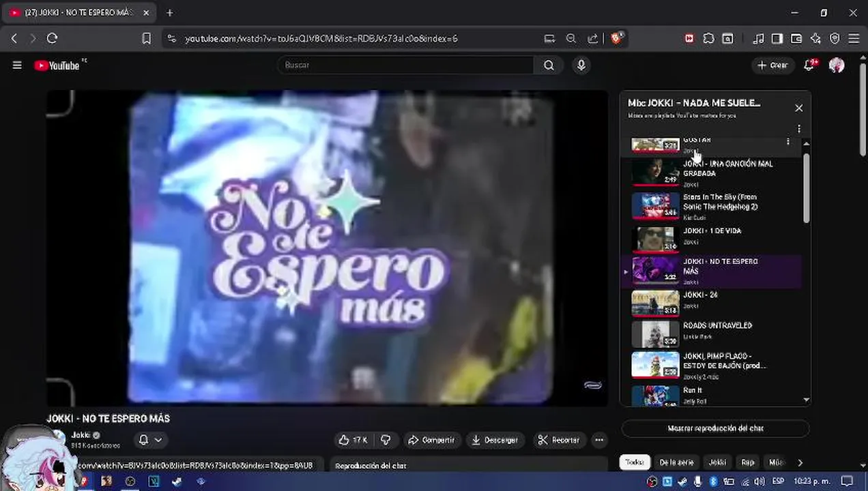Go back in browser history

[14, 39]
